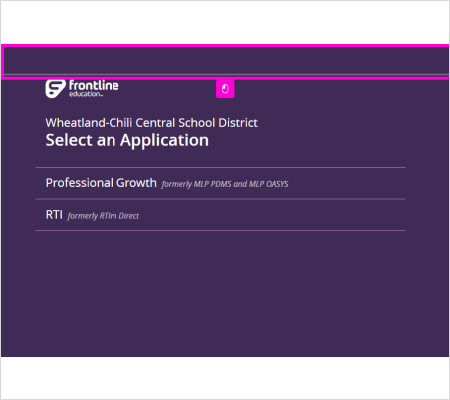The height and width of the screenshot is (400, 450).
Task: Click the 'Select an Application' heading
Action: pos(127,140)
